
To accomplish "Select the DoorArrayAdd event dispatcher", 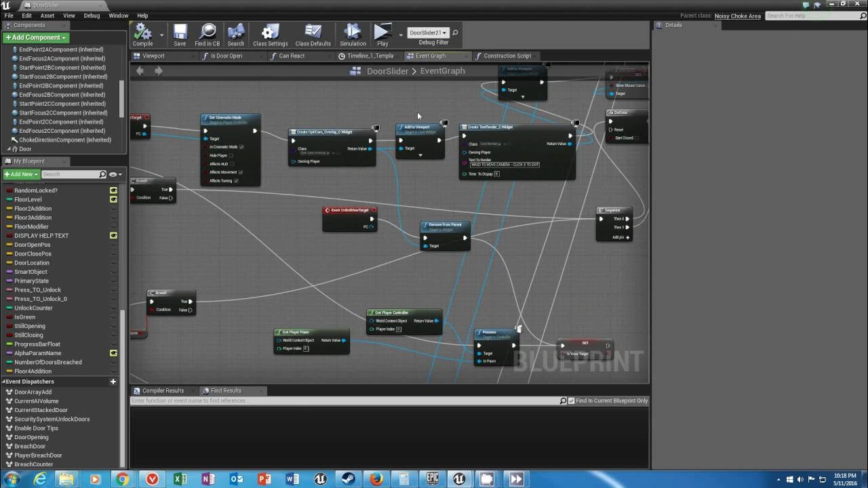I will [33, 392].
